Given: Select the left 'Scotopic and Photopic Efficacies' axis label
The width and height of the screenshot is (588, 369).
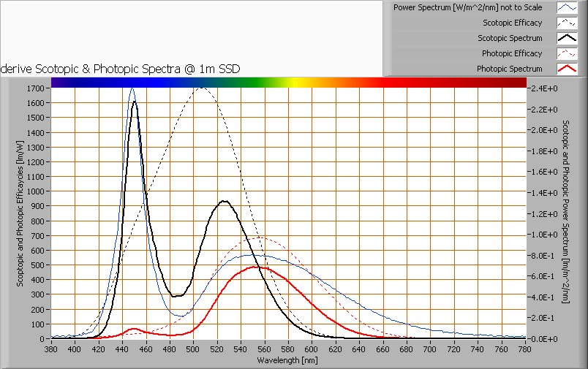Looking at the screenshot, I should (x=20, y=213).
